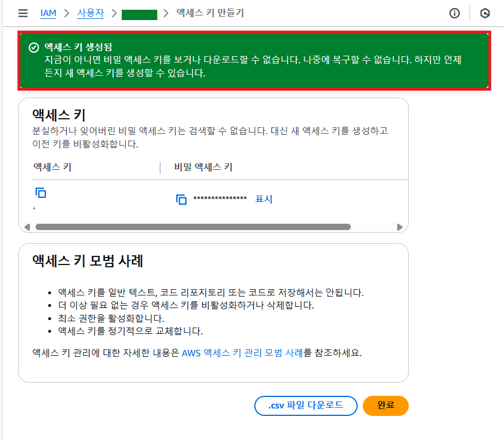Viewport: 504px width, 440px height.
Task: Click the horizontal scrollbar thumb
Action: pos(193,227)
